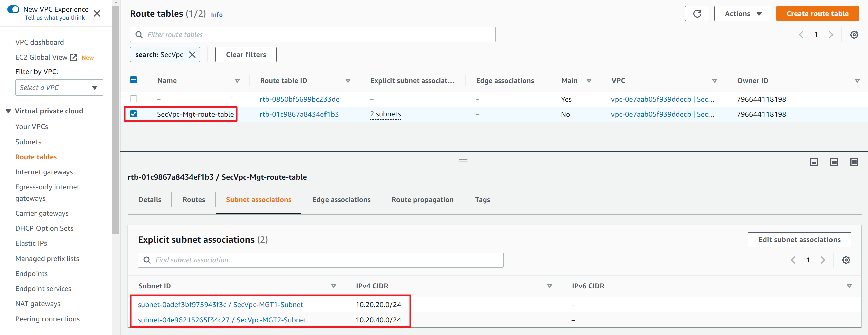Switch to the Details tab
The width and height of the screenshot is (868, 335).
[x=150, y=200]
